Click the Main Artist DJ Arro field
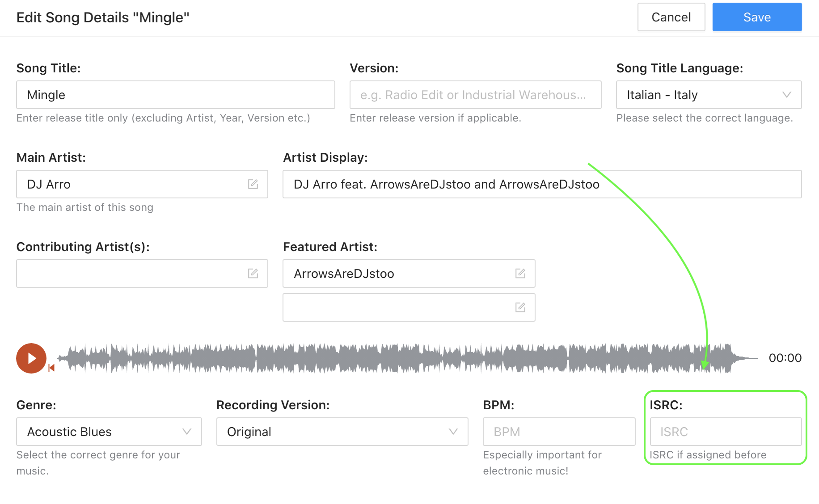 (x=142, y=184)
